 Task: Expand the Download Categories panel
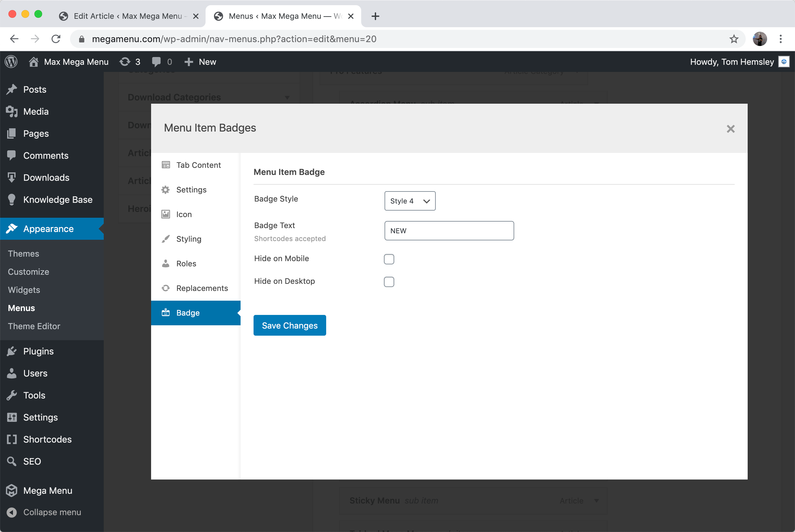tap(287, 98)
